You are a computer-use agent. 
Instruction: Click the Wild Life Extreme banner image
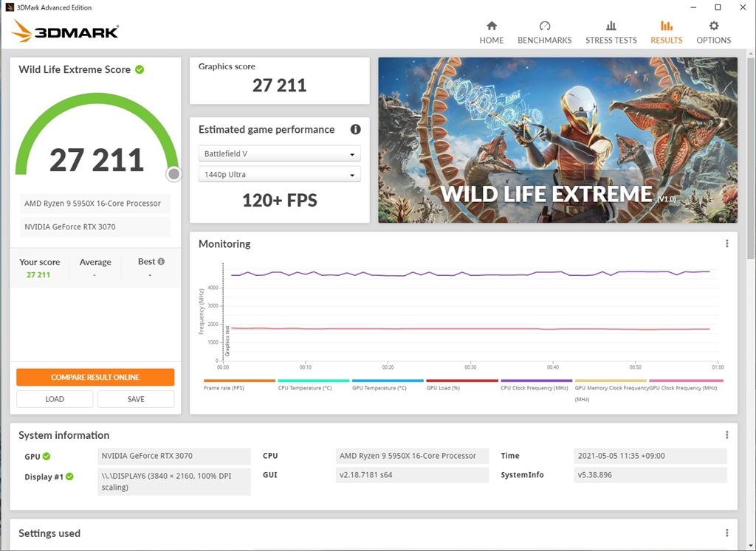click(x=558, y=140)
